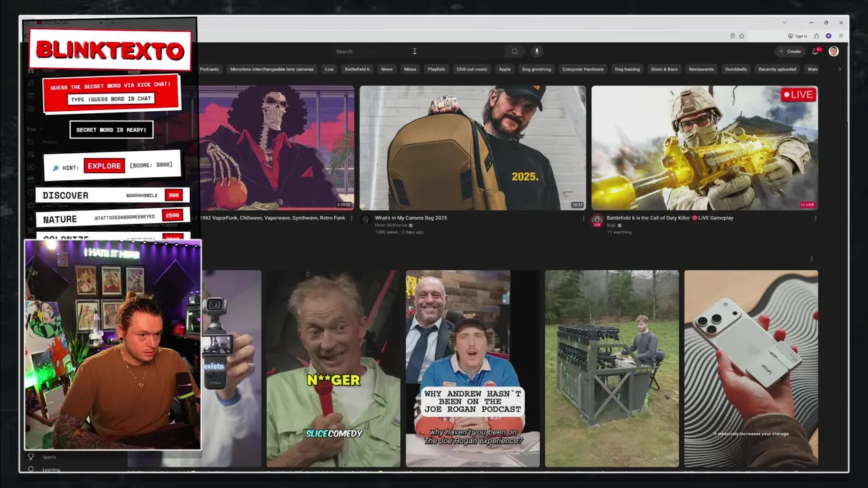Open the Xtra action camera short thumbnail
The height and width of the screenshot is (488, 868).
(x=231, y=369)
